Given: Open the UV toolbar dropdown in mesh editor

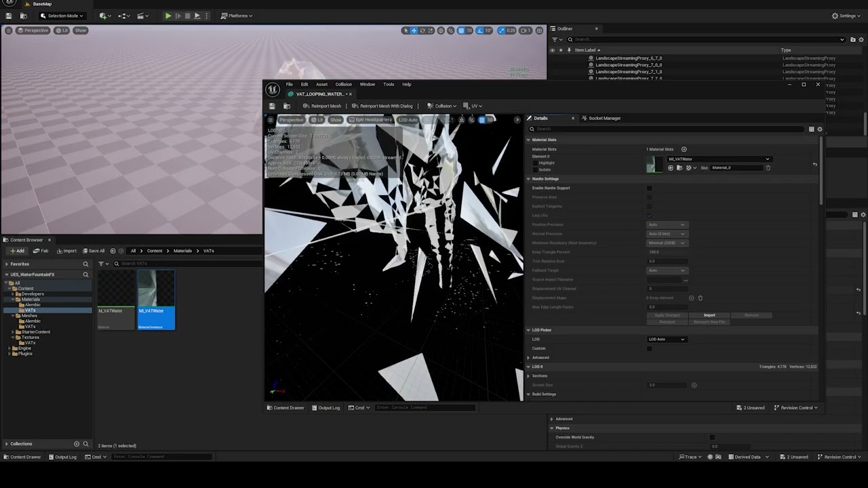Looking at the screenshot, I should 473,106.
